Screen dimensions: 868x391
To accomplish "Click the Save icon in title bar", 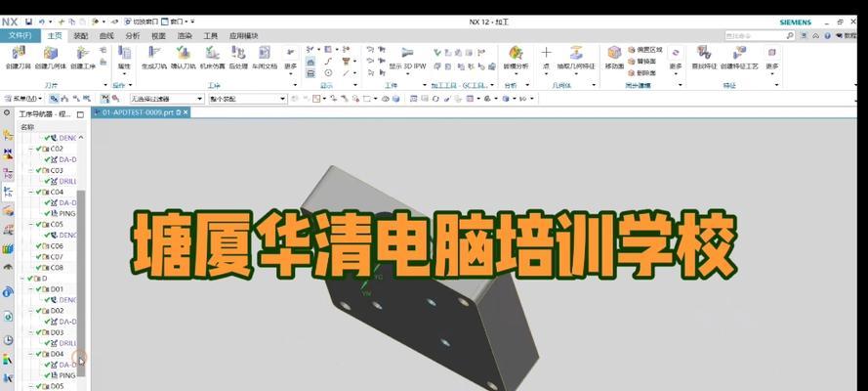I will click(x=28, y=22).
